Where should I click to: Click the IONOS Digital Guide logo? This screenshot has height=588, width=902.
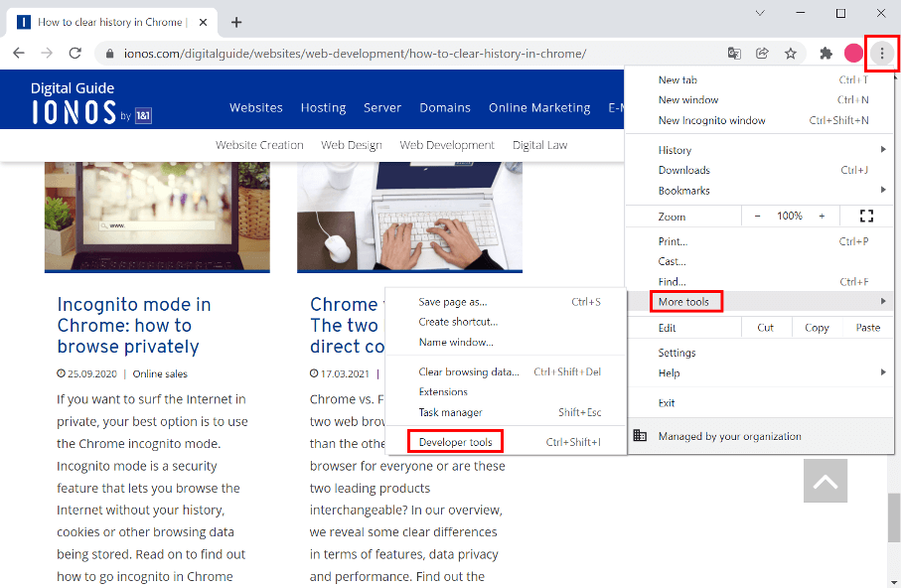[x=90, y=103]
